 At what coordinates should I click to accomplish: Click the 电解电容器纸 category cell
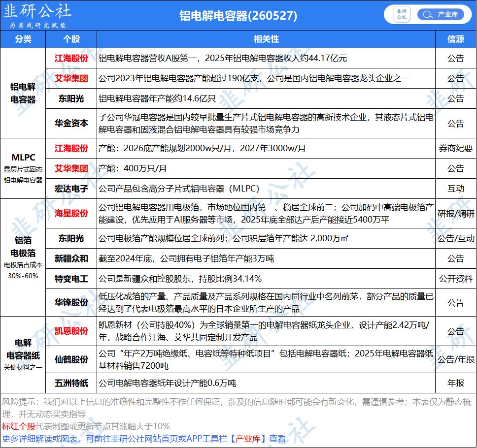coord(23,354)
